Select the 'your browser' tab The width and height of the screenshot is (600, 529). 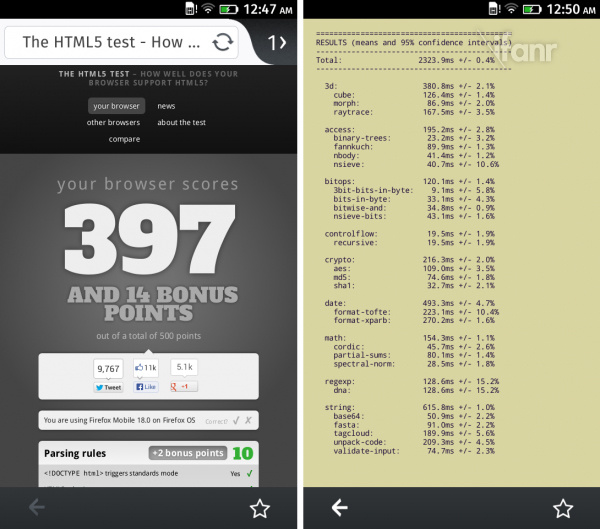pos(116,106)
